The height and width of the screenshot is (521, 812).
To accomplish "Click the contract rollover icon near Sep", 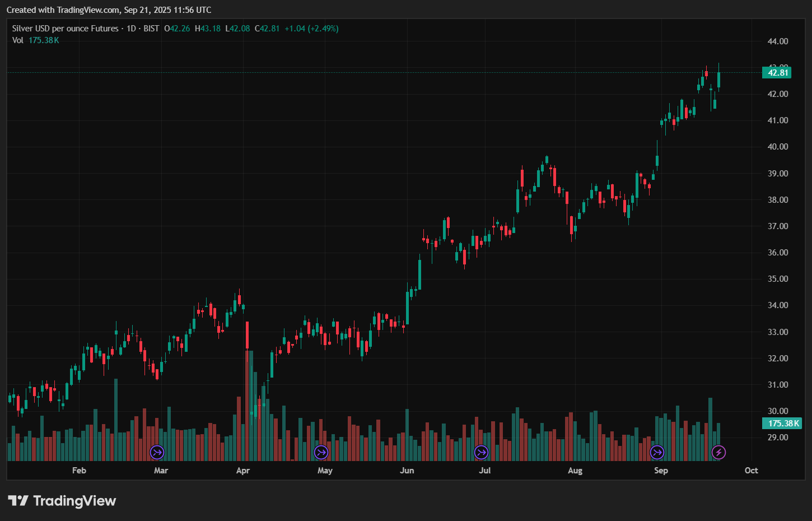I will 657,452.
